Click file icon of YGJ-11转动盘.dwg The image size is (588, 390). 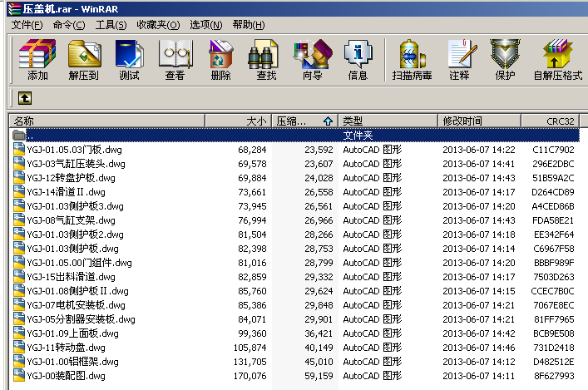(19, 347)
